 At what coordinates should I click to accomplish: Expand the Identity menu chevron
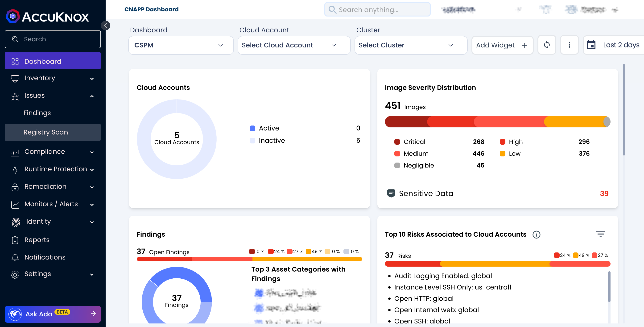pos(92,222)
